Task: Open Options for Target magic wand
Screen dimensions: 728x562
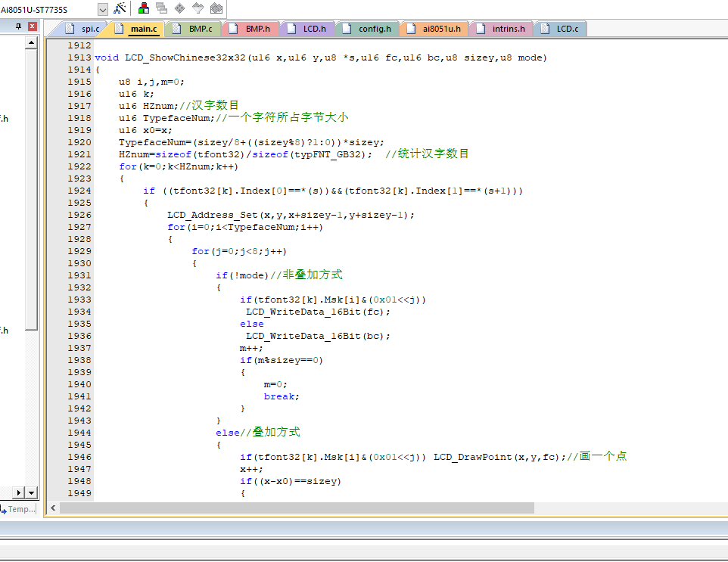Action: pos(120,8)
